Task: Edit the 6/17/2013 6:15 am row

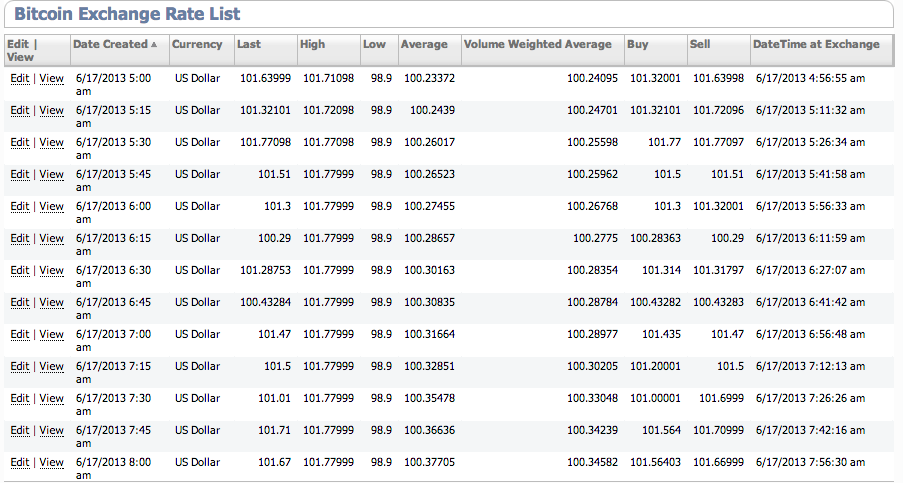Action: click(x=20, y=238)
